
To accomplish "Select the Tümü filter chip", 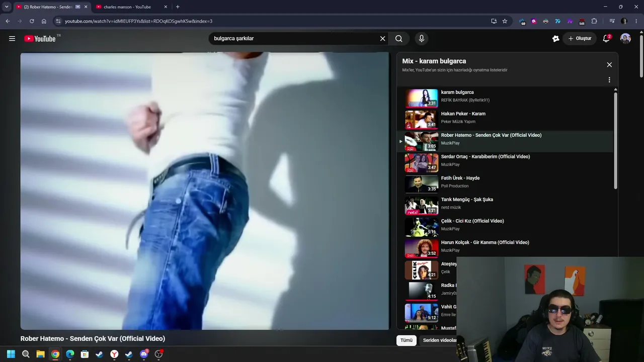I will 407,340.
